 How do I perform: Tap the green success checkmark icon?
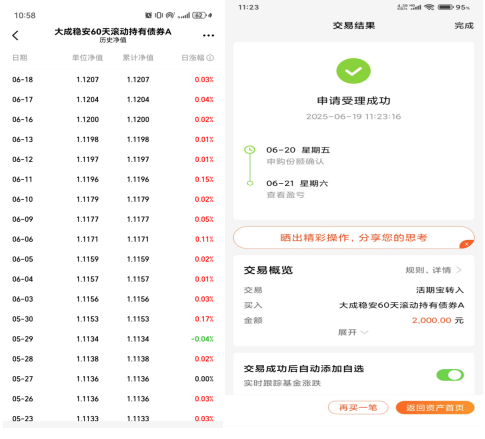pos(353,71)
